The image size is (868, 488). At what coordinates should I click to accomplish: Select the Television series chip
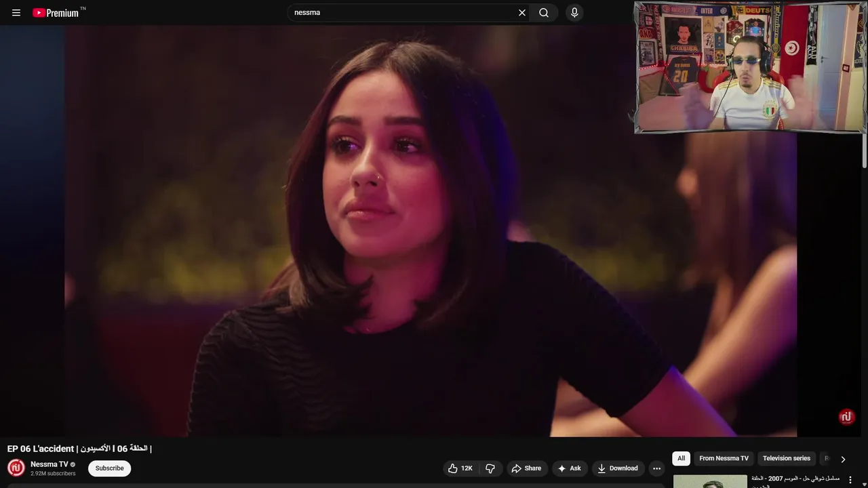tap(787, 459)
